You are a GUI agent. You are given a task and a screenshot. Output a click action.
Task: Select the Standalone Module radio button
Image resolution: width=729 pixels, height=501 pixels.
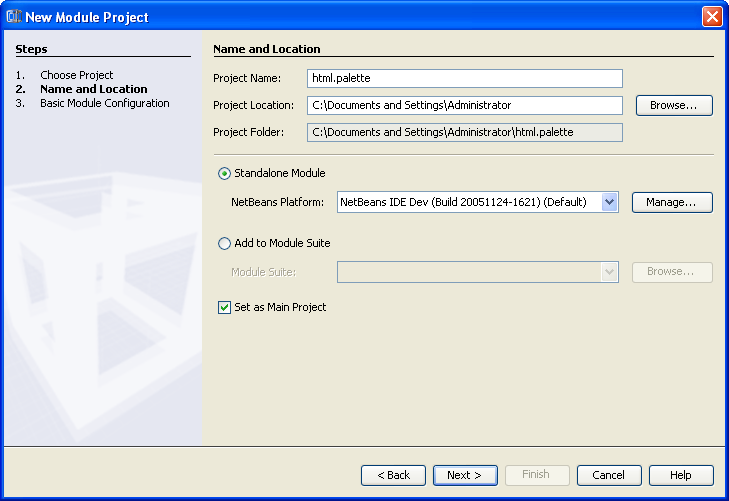tap(224, 174)
